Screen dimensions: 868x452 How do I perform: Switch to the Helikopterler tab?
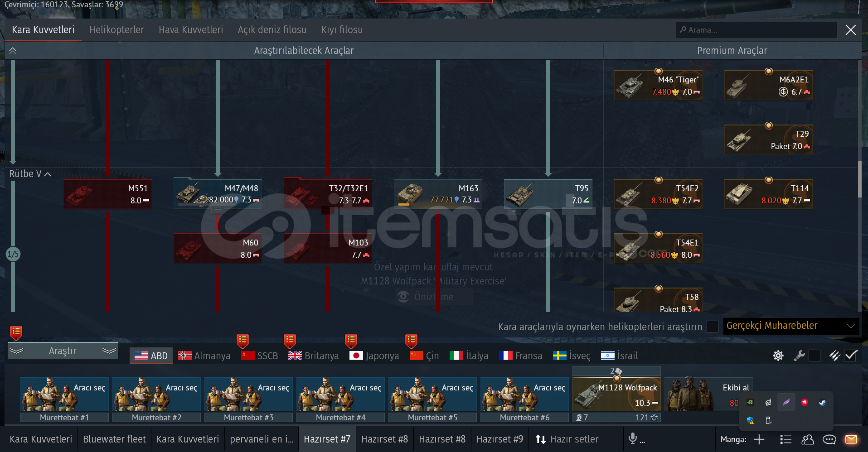[x=116, y=30]
